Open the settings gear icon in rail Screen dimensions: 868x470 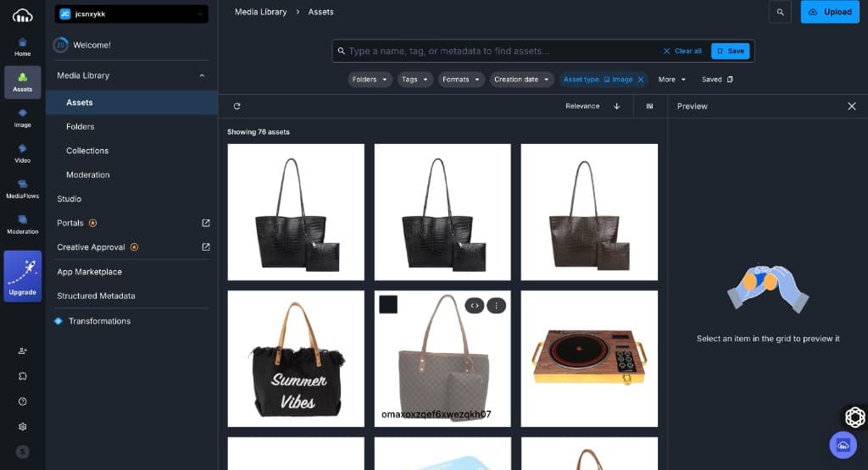click(x=22, y=426)
